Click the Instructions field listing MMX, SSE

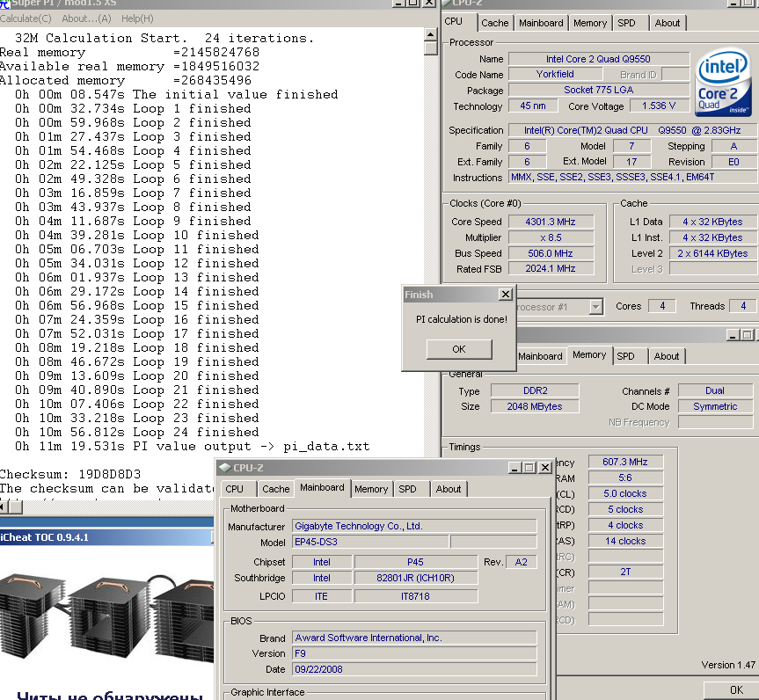[x=633, y=177]
